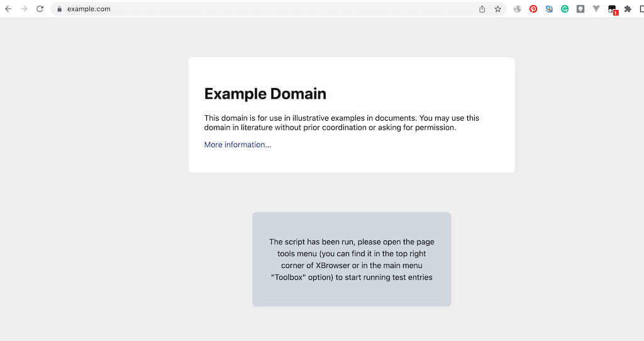
Task: Focus the example.com address bar
Action: click(x=252, y=9)
